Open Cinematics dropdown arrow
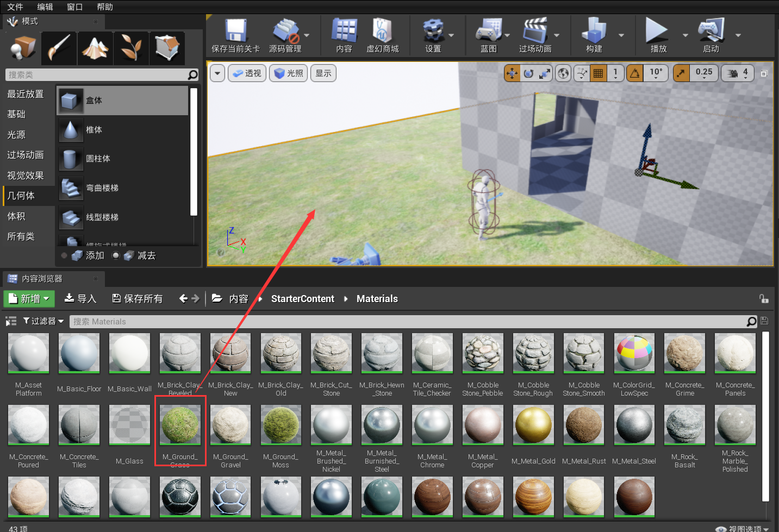The width and height of the screenshot is (779, 532). click(x=556, y=35)
